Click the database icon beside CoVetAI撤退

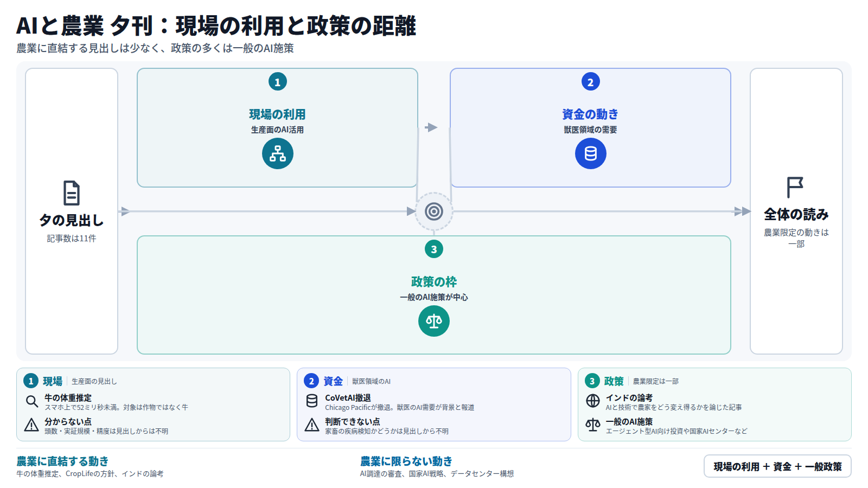[x=312, y=401]
